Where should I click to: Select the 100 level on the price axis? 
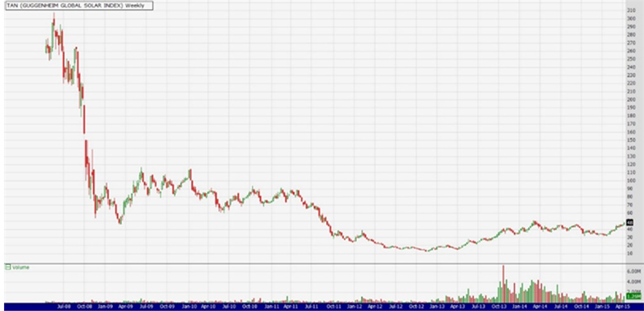[x=630, y=180]
